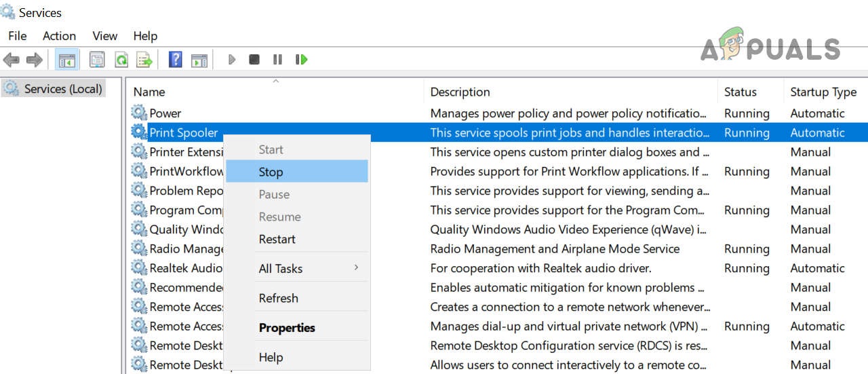This screenshot has width=868, height=374.
Task: Expand the All Tasks submenu arrow
Action: tap(356, 268)
